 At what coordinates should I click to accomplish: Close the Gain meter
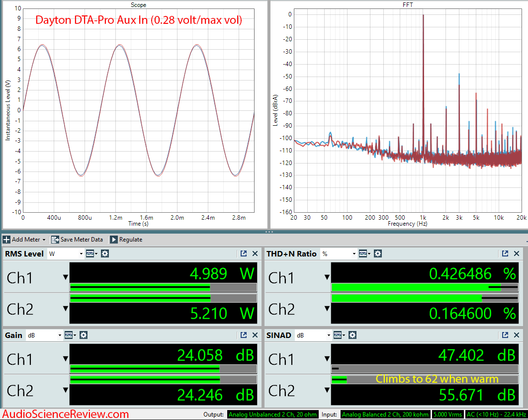[255, 335]
